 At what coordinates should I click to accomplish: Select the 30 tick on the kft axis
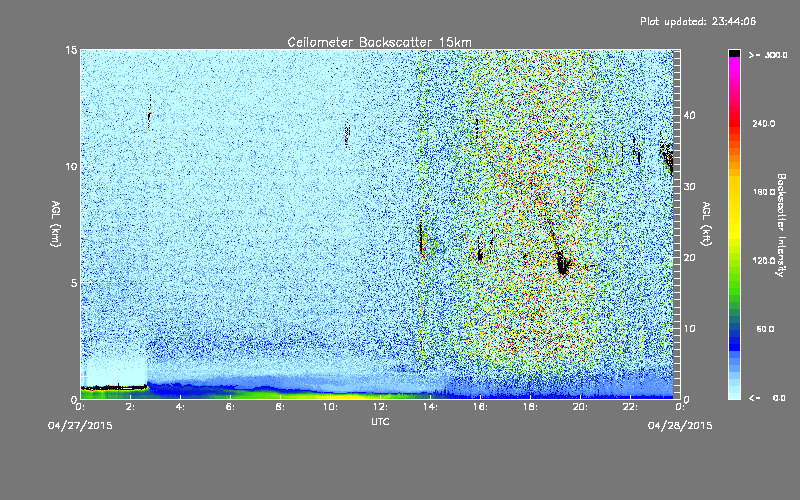pos(689,187)
